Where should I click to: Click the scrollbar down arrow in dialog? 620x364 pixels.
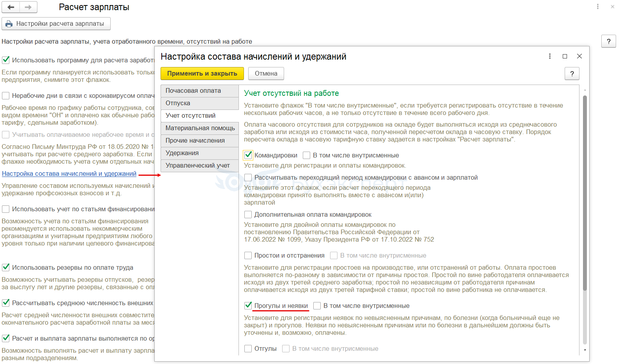(x=585, y=350)
